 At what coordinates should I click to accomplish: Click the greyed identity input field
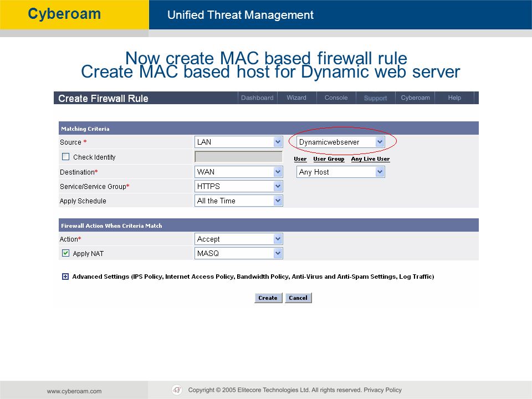(x=238, y=157)
